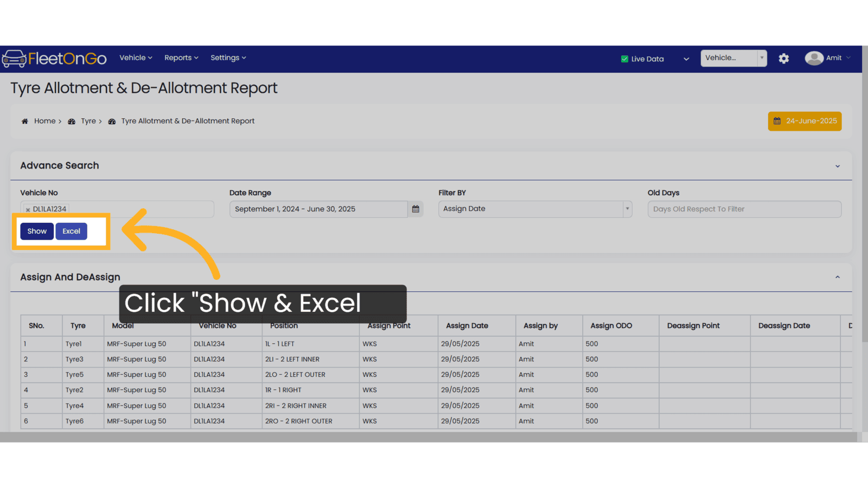Open the Amit account dropdown

pyautogui.click(x=838, y=58)
